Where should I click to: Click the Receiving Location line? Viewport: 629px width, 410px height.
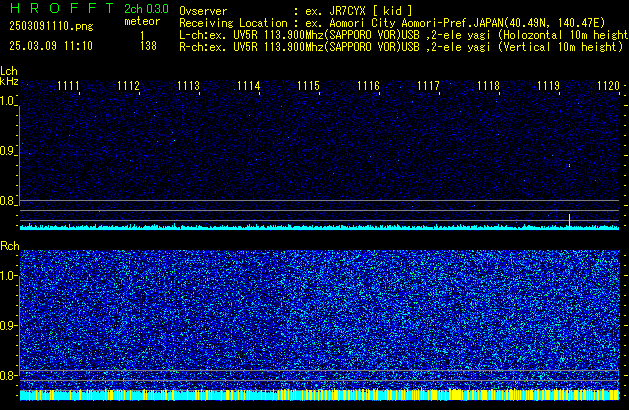click(392, 23)
